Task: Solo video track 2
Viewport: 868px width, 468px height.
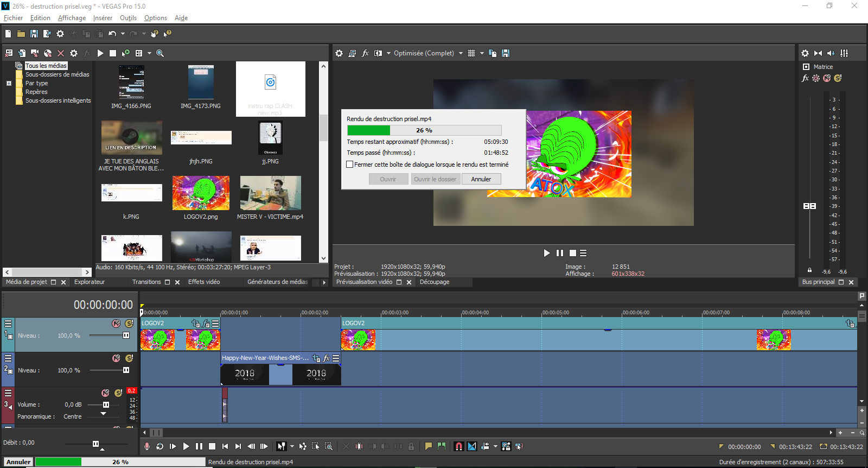Action: coord(129,358)
